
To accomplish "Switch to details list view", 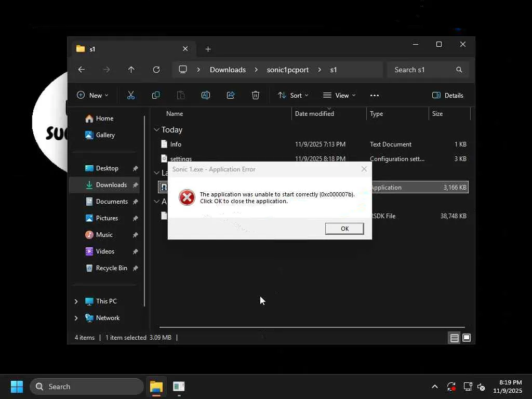I will pyautogui.click(x=454, y=338).
